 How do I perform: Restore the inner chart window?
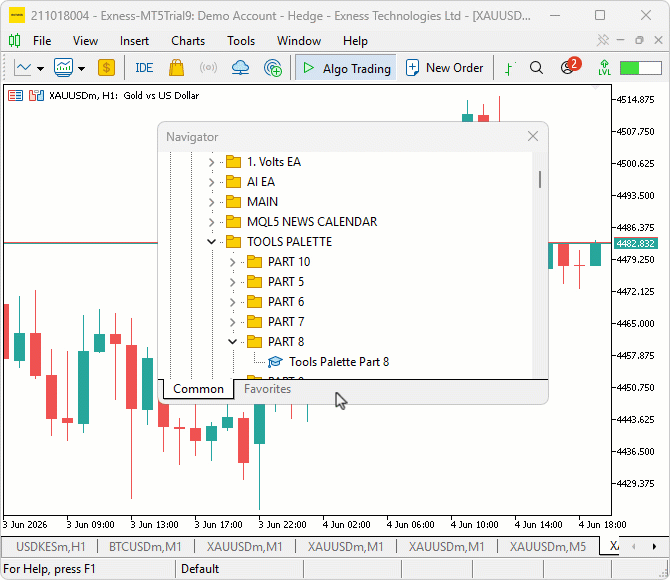pos(639,40)
